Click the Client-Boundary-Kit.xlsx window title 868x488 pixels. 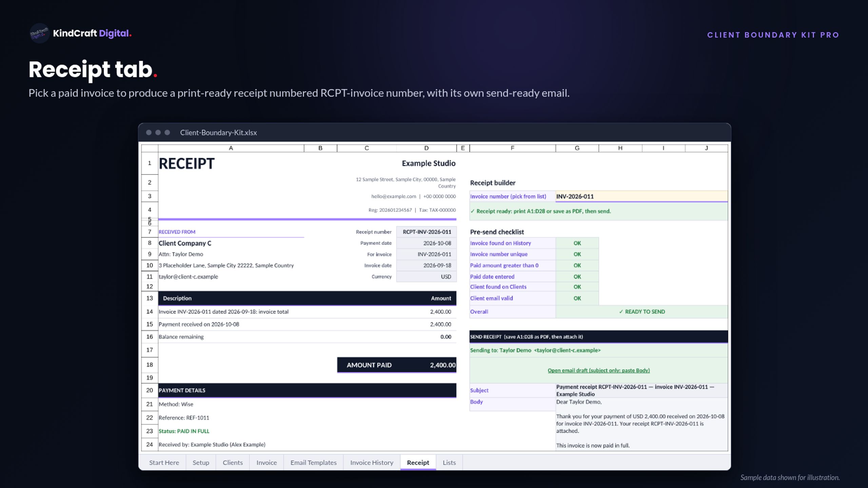[218, 133]
